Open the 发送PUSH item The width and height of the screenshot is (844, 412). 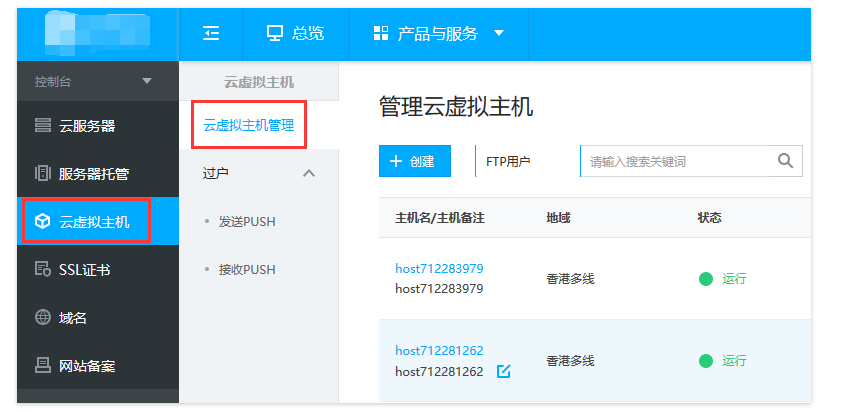(247, 221)
